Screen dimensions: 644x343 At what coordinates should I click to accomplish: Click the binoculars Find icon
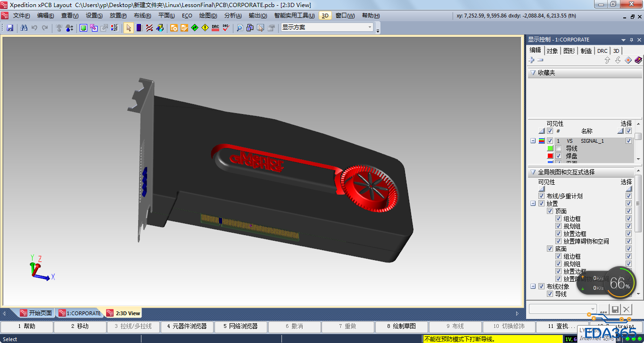pos(24,28)
